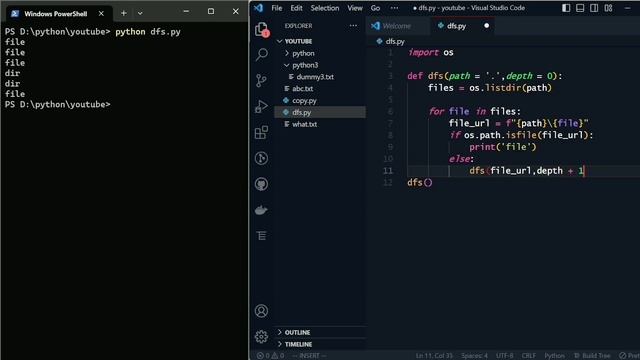Image resolution: width=640 pixels, height=360 pixels.
Task: Open the Edit menu
Action: (296, 8)
